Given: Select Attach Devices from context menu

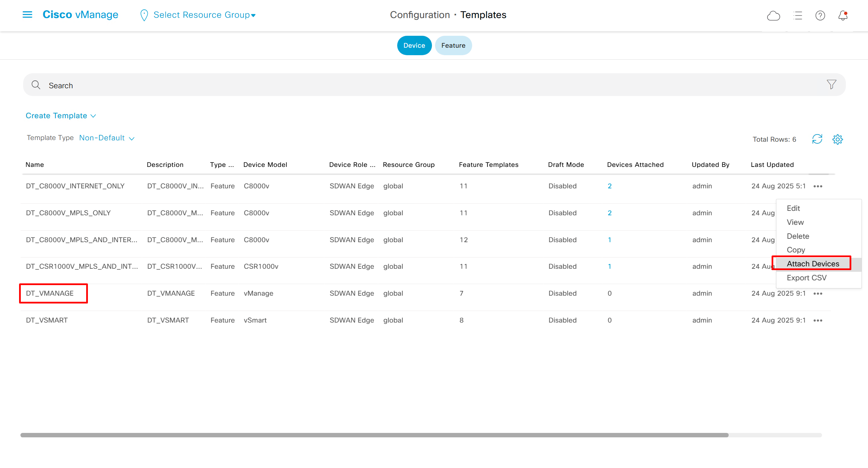Looking at the screenshot, I should tap(812, 264).
